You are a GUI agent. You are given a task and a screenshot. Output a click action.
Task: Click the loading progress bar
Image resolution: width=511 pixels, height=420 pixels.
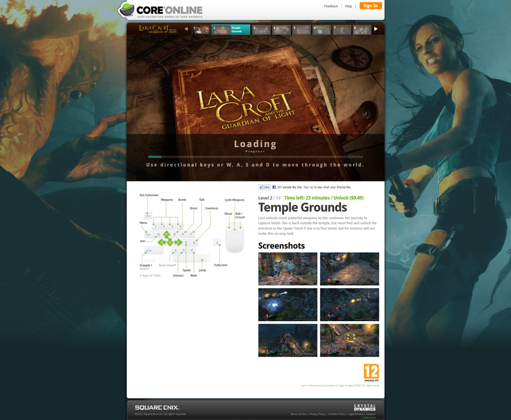point(255,157)
